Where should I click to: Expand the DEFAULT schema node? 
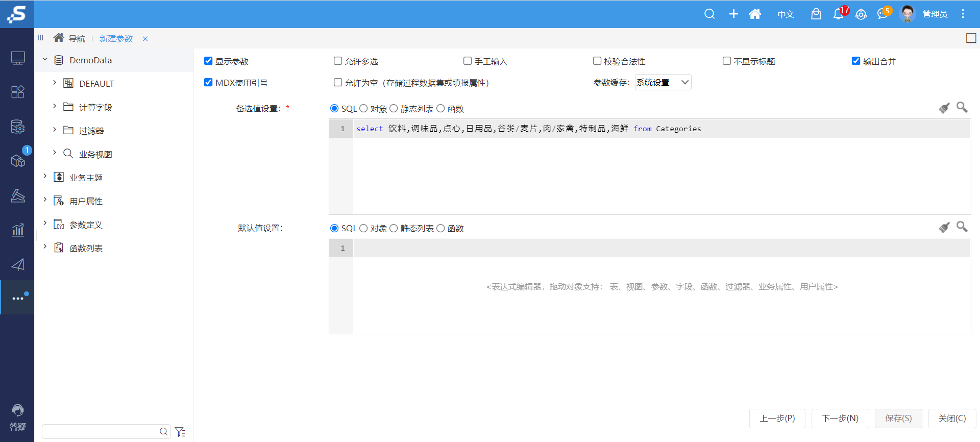click(x=55, y=82)
